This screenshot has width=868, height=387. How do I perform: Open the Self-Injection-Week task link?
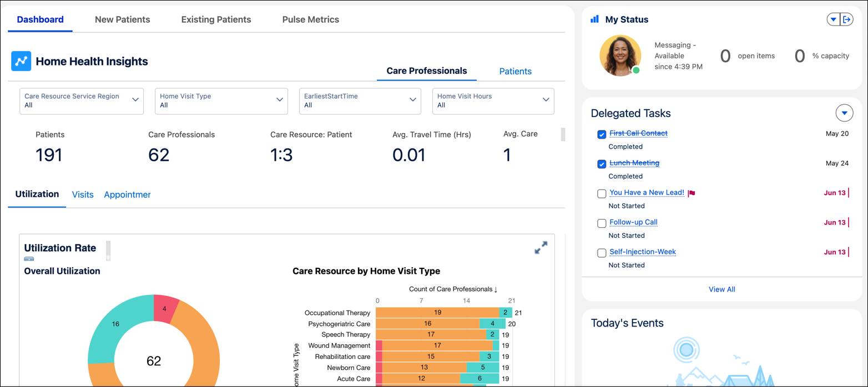coord(643,252)
